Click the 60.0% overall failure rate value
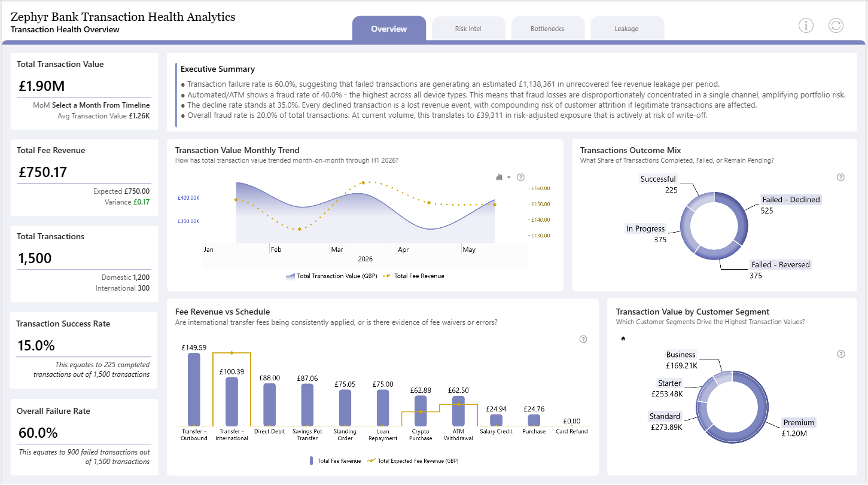Viewport: 868px width, 485px height. click(x=38, y=432)
